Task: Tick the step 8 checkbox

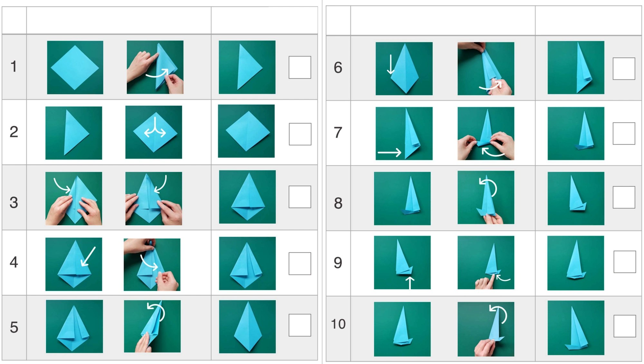Action: pyautogui.click(x=624, y=197)
